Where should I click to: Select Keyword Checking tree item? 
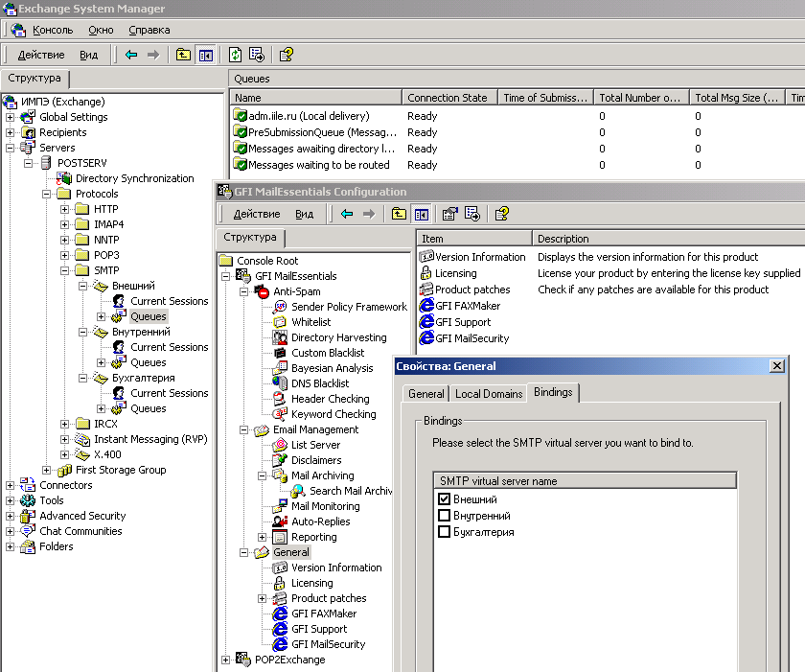333,414
